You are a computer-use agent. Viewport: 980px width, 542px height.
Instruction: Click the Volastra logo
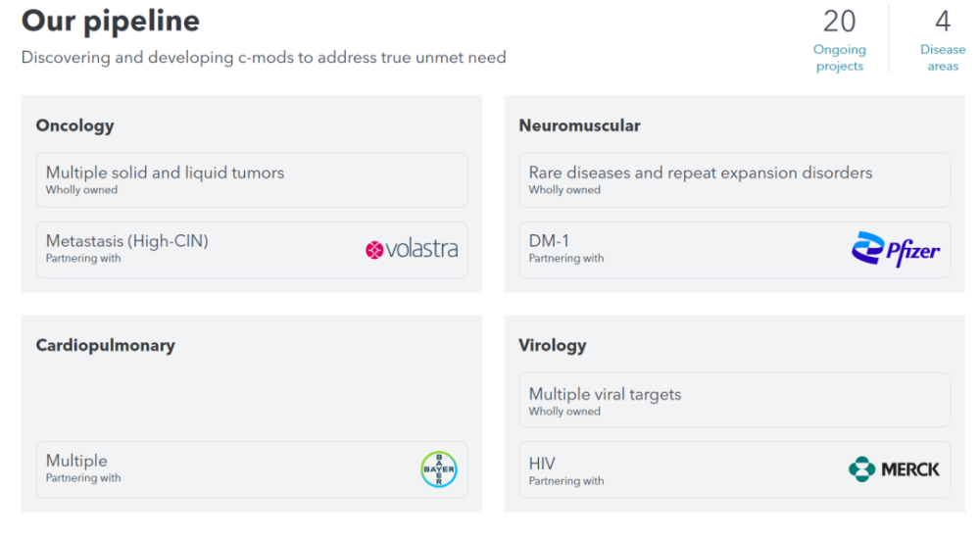[x=412, y=249]
